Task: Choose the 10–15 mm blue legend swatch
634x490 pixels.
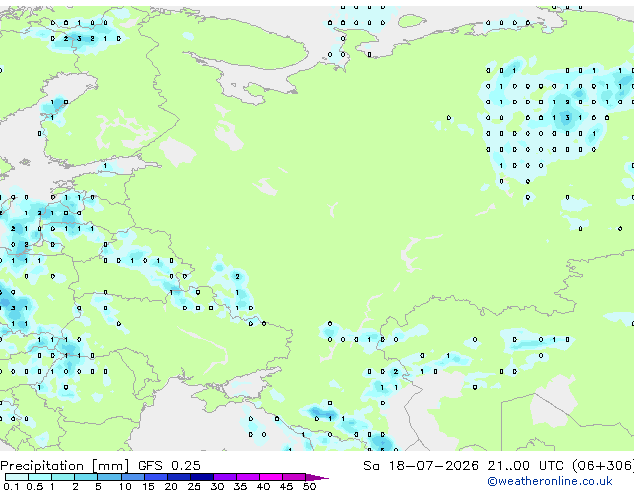Action: pyautogui.click(x=133, y=477)
